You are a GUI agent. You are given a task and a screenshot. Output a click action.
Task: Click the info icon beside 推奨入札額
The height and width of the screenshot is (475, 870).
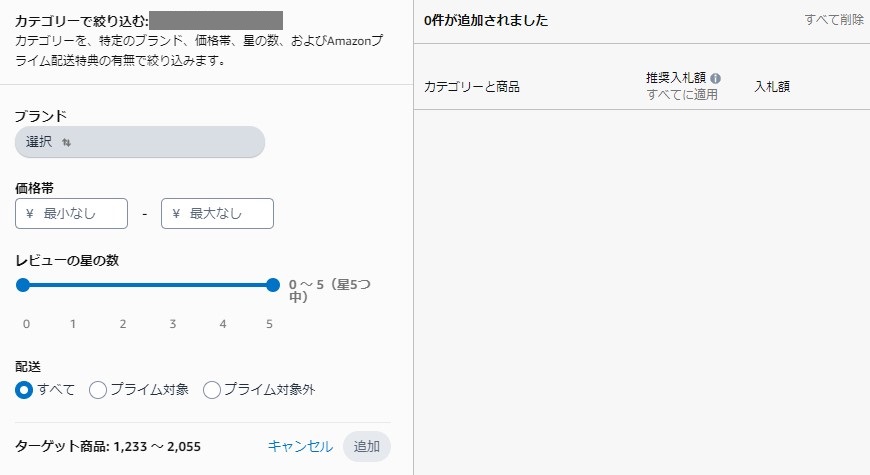pyautogui.click(x=716, y=78)
